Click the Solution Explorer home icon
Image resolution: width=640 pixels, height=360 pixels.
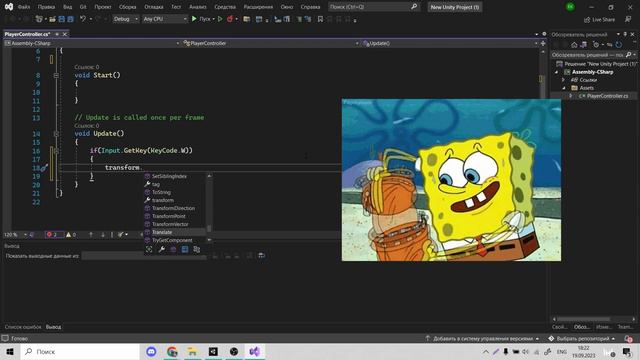pos(574,44)
